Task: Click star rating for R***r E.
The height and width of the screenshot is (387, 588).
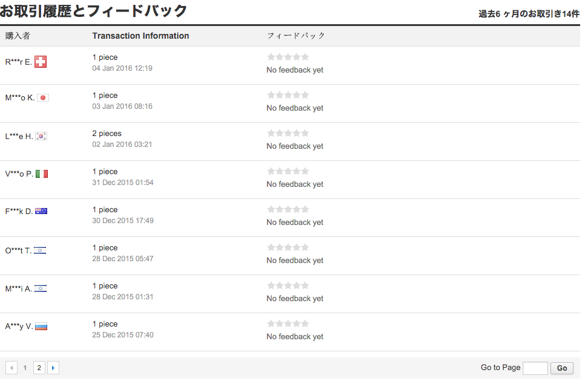Action: tap(288, 57)
